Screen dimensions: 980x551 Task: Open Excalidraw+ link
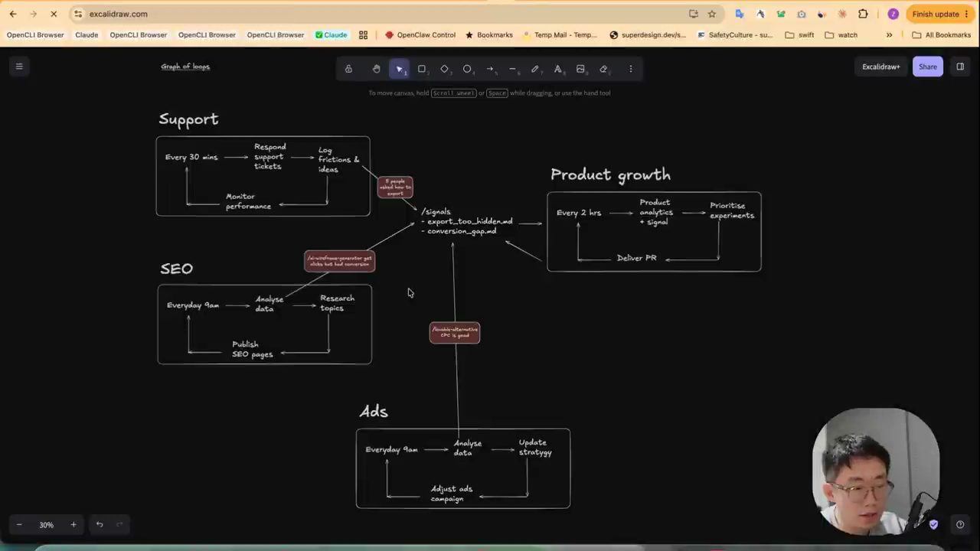881,67
